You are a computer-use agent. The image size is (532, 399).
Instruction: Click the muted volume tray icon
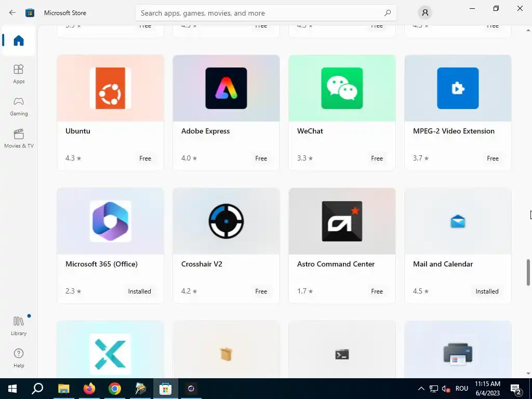(446, 389)
